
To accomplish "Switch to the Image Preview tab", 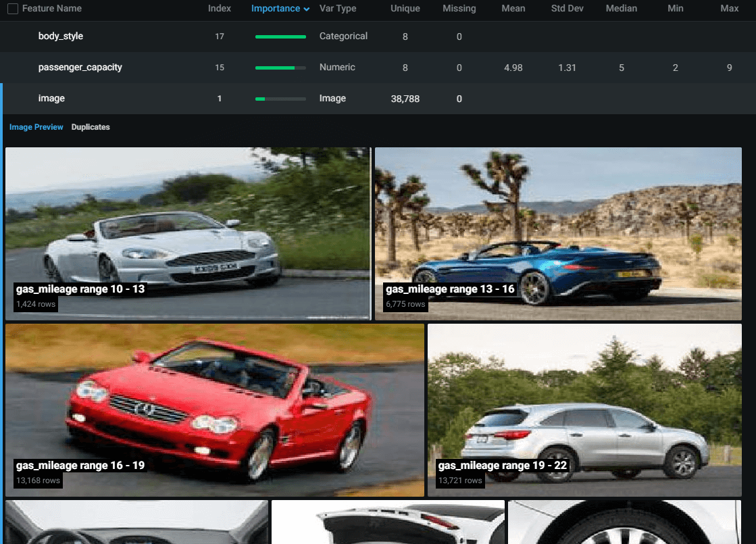I will [x=36, y=127].
